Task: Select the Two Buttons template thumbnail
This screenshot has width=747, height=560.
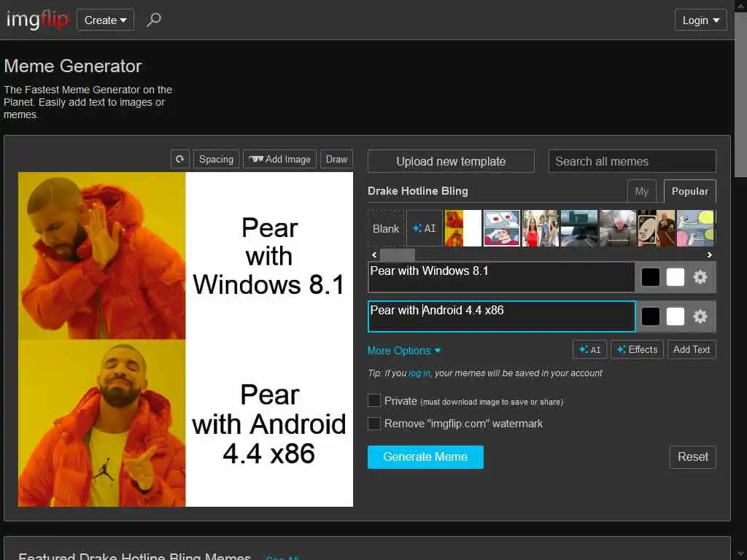Action: point(502,228)
